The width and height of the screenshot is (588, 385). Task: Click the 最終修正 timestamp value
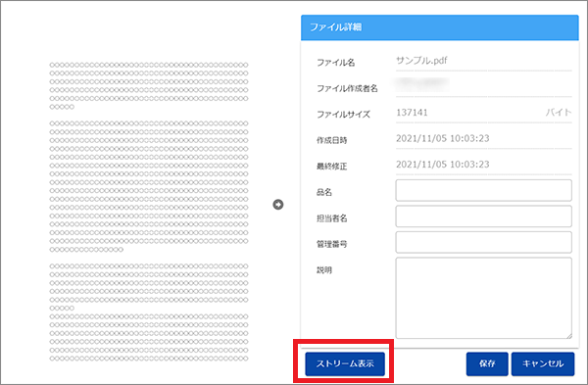[x=443, y=165]
